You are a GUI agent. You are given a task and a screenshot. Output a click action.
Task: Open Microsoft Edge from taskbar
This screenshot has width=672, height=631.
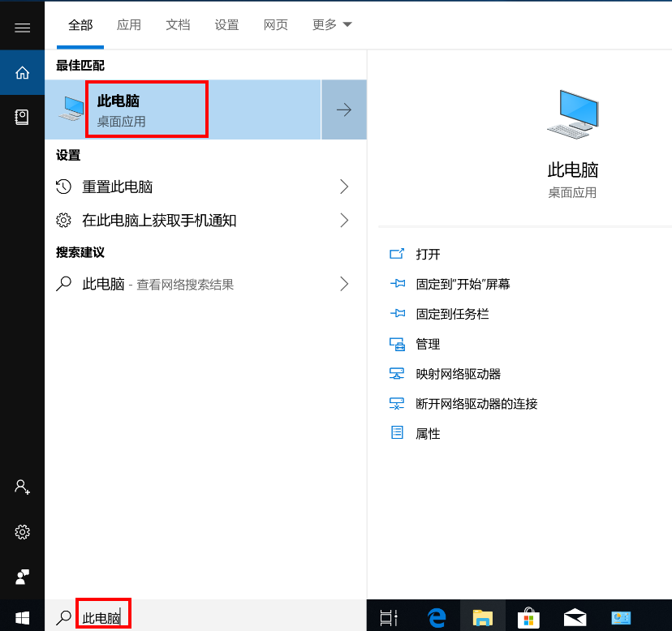click(437, 617)
